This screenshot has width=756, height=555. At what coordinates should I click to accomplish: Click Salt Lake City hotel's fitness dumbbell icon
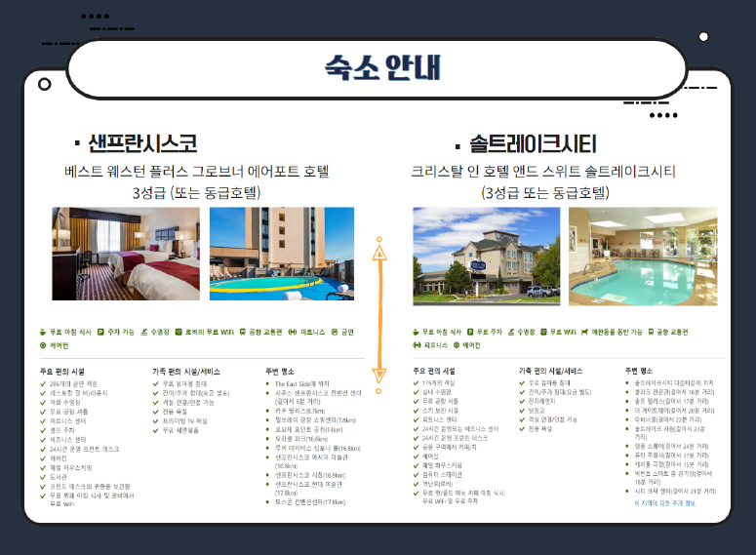(x=418, y=345)
